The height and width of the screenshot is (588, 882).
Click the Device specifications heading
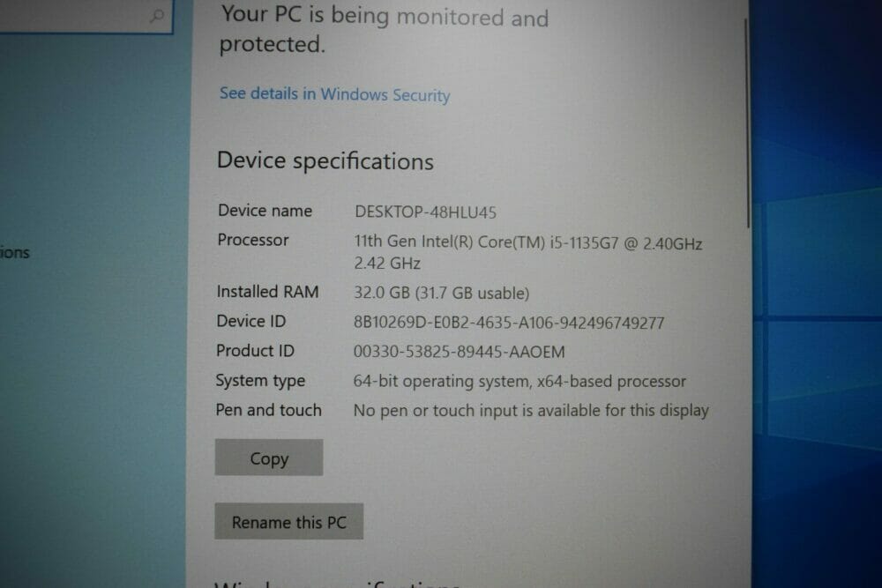[325, 161]
